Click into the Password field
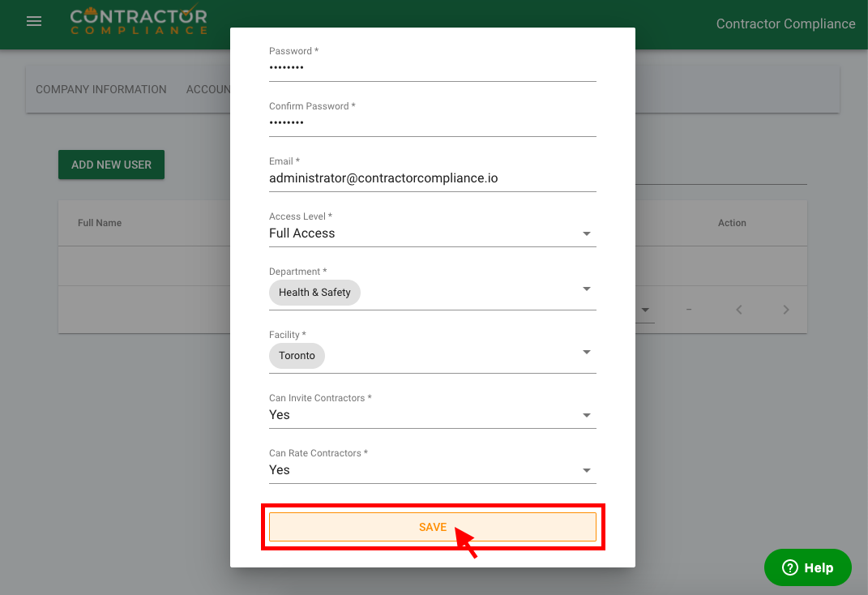868x595 pixels. coord(432,68)
